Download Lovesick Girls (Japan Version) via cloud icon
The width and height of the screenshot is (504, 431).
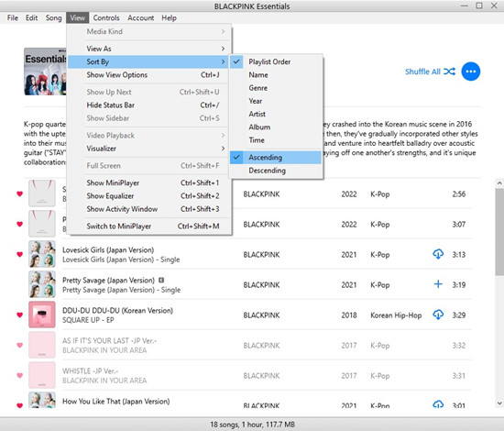pyautogui.click(x=438, y=254)
